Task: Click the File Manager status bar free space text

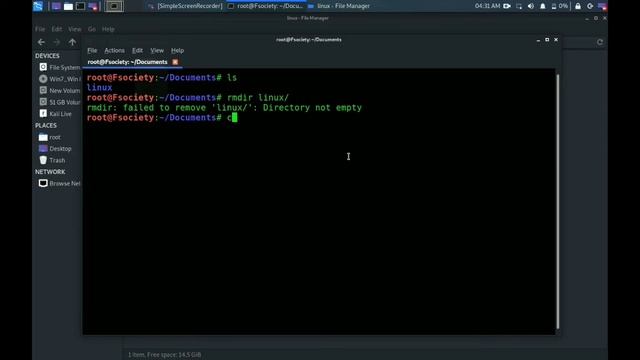Action: click(165, 355)
